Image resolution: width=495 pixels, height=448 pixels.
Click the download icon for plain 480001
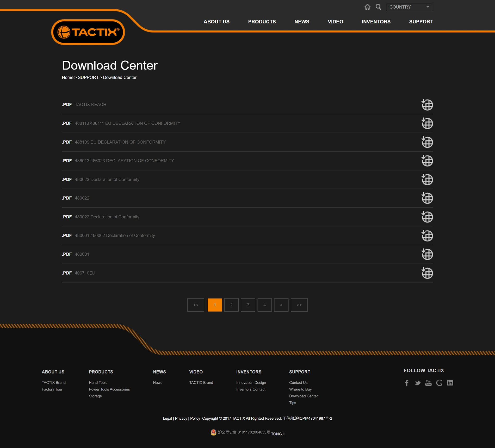tap(427, 254)
